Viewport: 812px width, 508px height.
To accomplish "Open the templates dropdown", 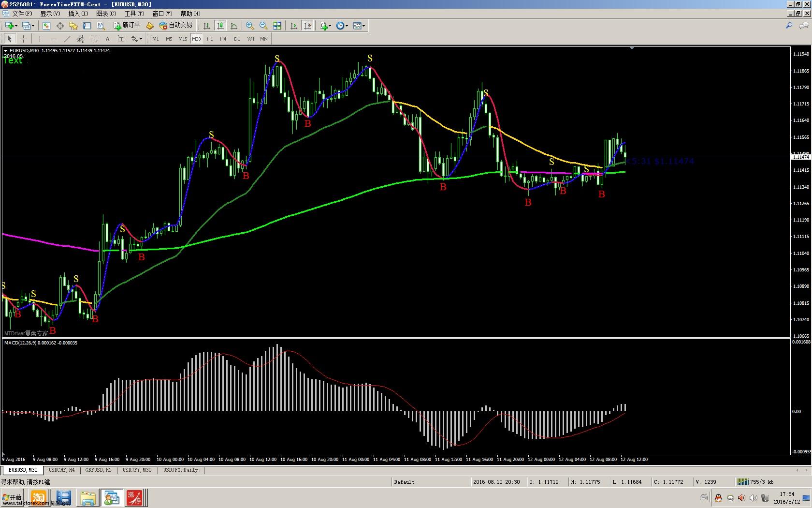I will point(359,26).
